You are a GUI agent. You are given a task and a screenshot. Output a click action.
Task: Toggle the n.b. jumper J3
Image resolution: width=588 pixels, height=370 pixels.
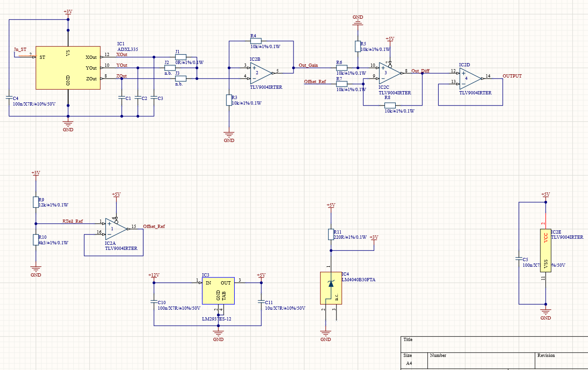(181, 78)
